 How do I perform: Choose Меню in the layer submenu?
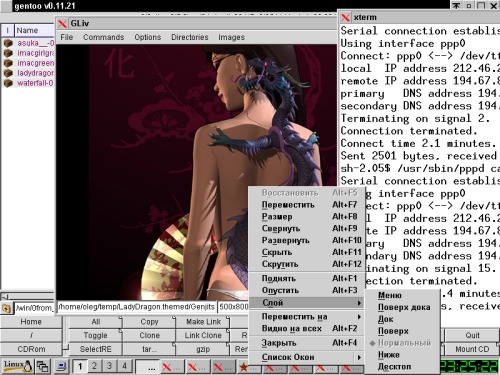coord(402,295)
